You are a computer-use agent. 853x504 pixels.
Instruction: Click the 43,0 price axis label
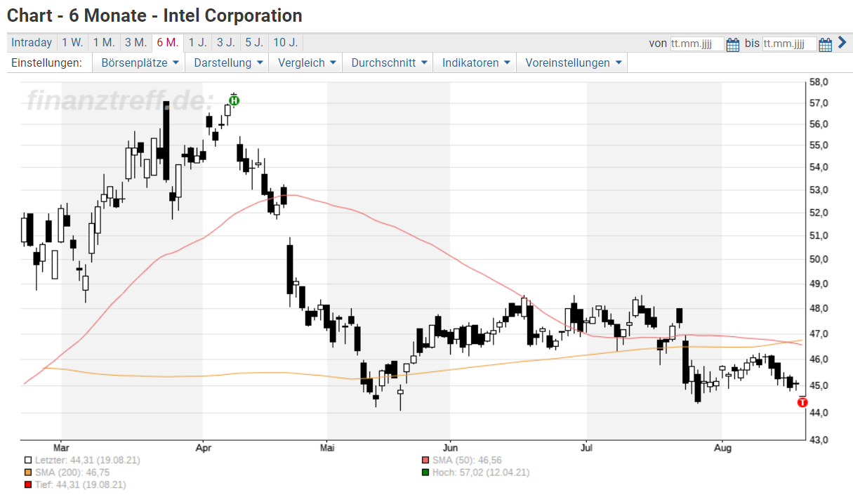pos(819,440)
